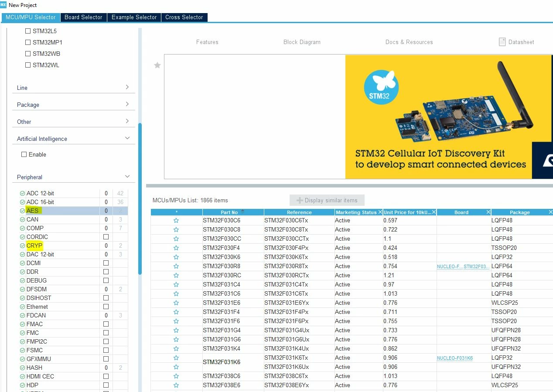Image resolution: width=553 pixels, height=392 pixels.
Task: Switch to Example Selector tab
Action: [134, 17]
